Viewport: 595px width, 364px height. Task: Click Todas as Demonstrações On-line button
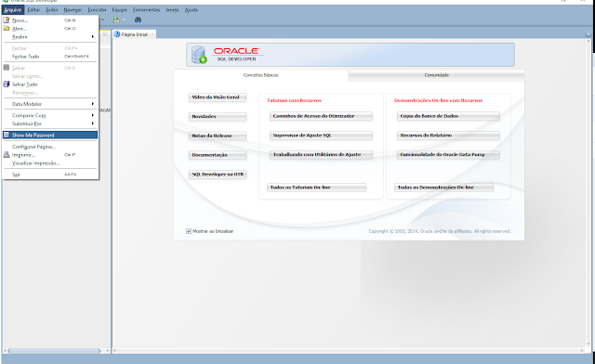[444, 188]
